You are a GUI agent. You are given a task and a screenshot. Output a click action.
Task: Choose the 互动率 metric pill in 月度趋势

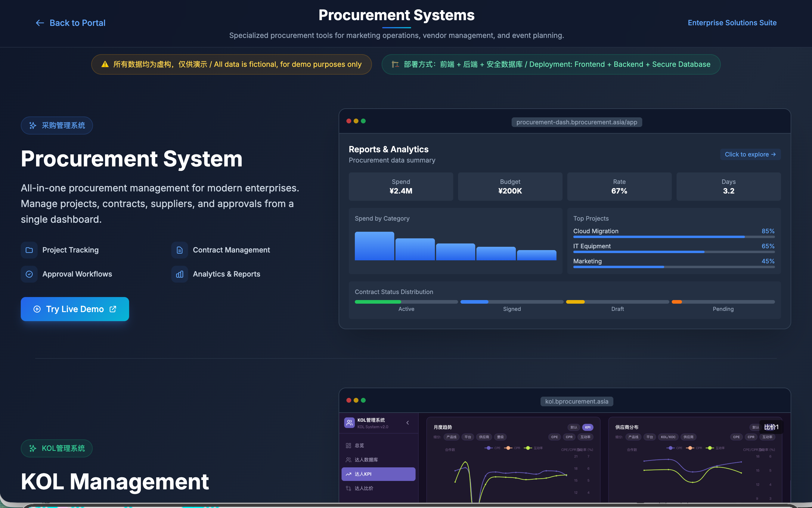click(x=585, y=437)
